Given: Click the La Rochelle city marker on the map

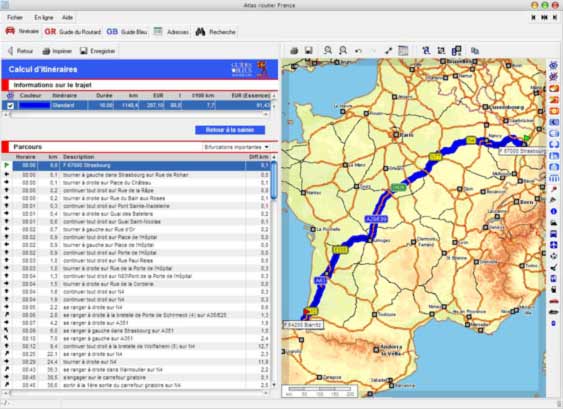Looking at the screenshot, I should tap(313, 229).
